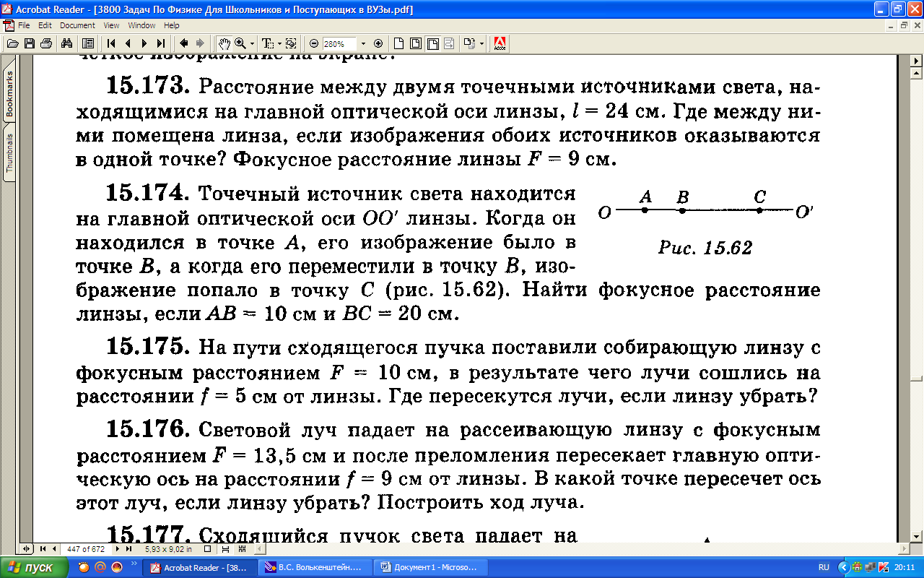Select Single Page layout in status bar
This screenshot has height=578, width=924.
coord(207,548)
